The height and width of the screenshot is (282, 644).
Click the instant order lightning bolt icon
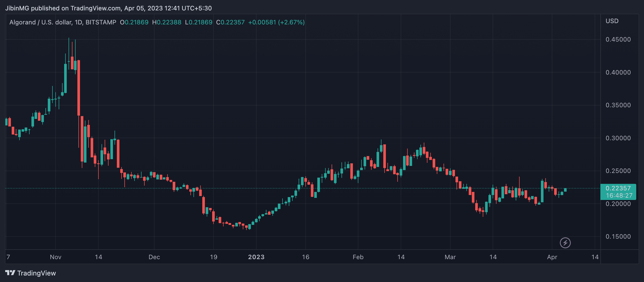(565, 243)
